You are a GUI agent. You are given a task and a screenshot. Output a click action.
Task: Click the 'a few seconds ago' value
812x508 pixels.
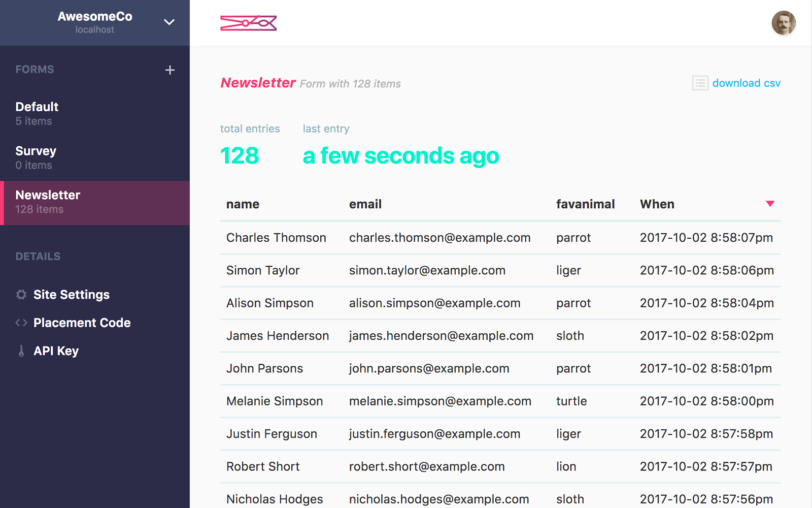point(401,156)
